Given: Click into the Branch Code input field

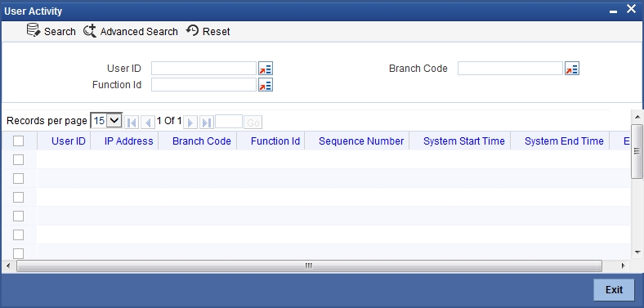Looking at the screenshot, I should pyautogui.click(x=510, y=69).
